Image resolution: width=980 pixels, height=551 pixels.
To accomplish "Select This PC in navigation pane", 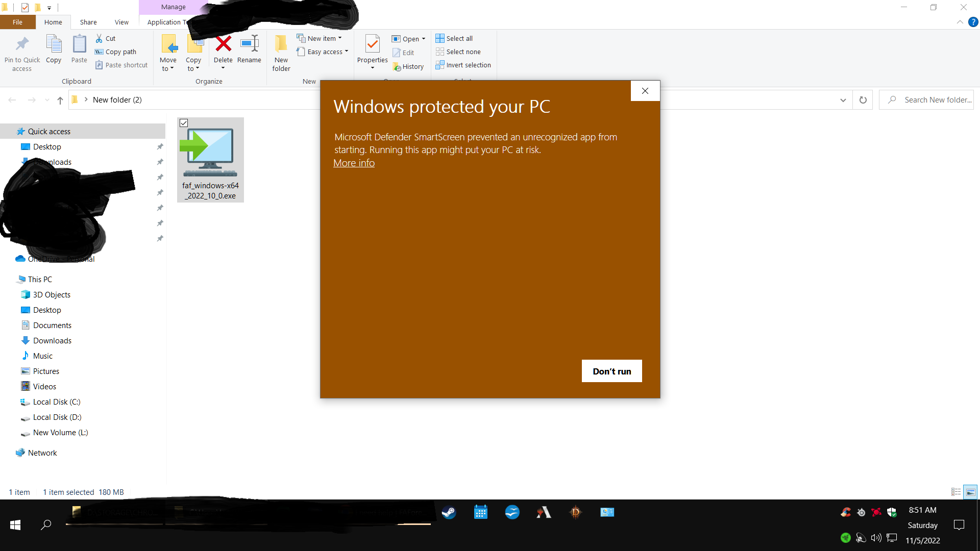I will [x=40, y=279].
